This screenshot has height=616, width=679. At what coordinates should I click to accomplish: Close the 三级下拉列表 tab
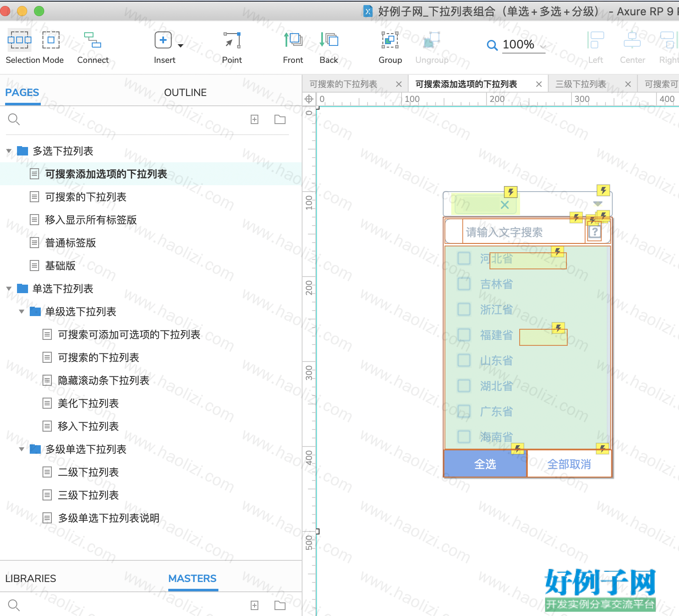coord(628,84)
